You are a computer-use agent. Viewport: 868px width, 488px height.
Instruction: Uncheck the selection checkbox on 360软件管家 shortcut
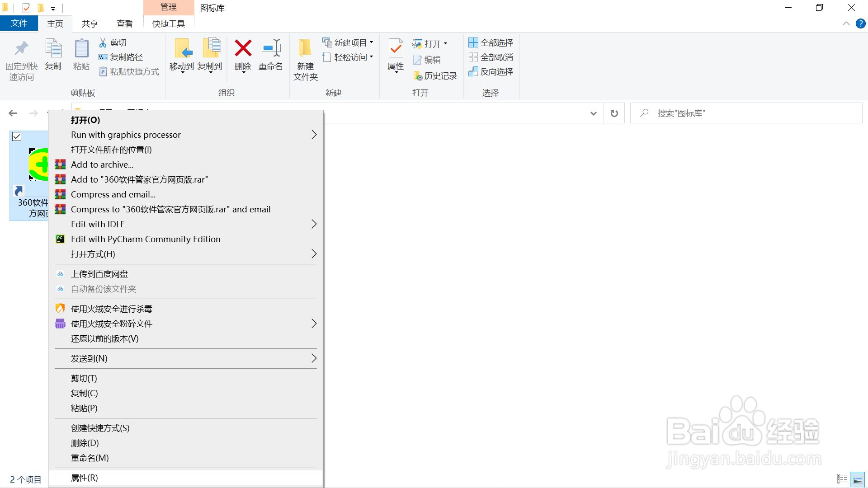pyautogui.click(x=17, y=136)
